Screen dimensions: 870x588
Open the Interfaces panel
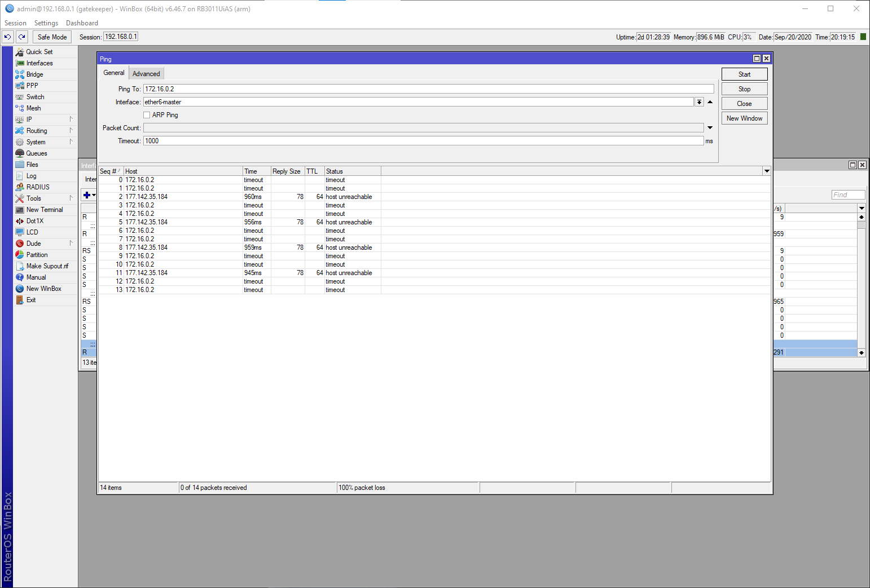(x=38, y=63)
